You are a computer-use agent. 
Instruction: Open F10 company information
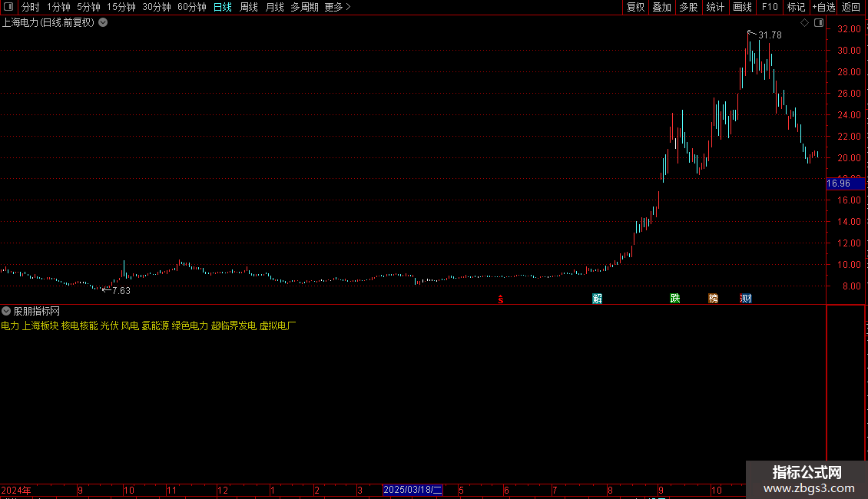click(x=770, y=7)
